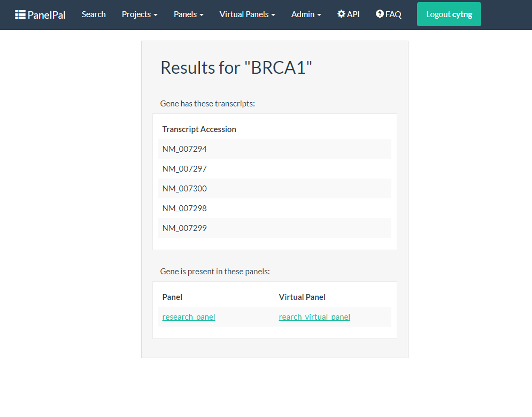
Task: Open the Search page in the navbar
Action: tap(94, 14)
